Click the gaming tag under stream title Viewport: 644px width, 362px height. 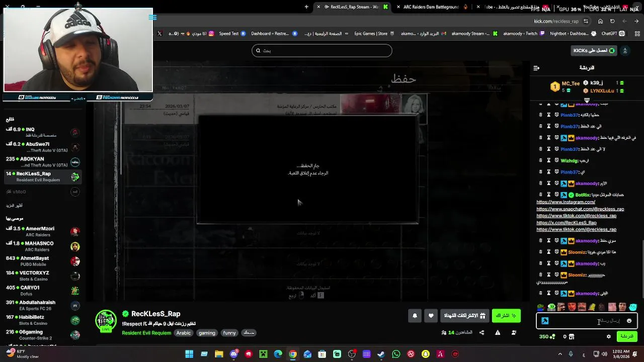point(207,333)
